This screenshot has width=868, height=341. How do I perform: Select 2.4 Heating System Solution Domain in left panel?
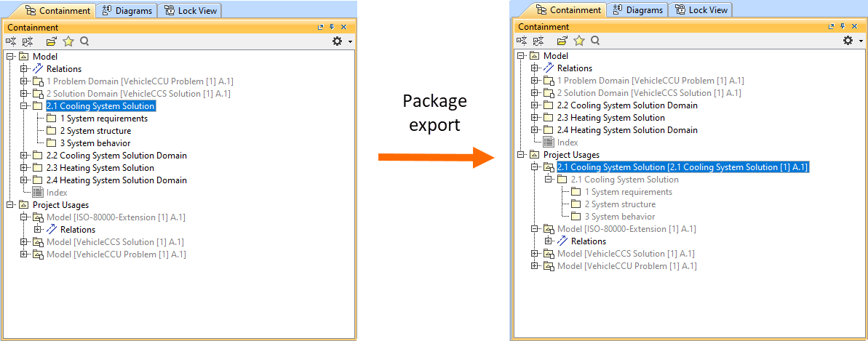coord(116,180)
